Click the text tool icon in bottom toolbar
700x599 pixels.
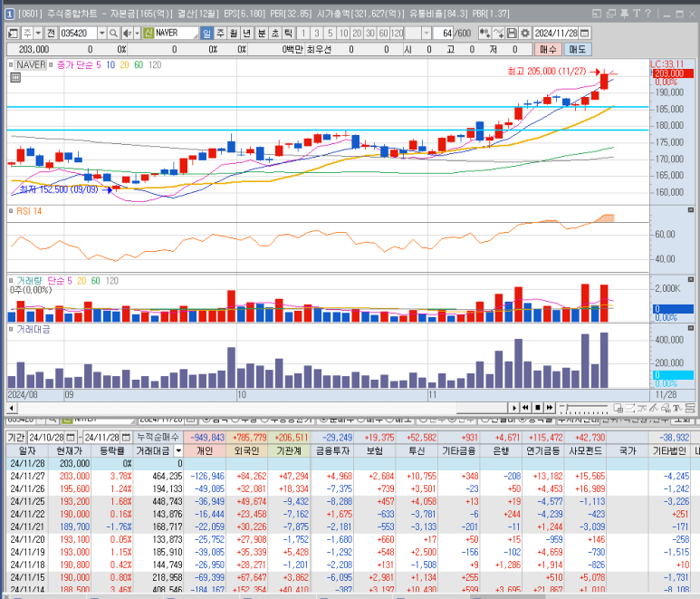[677, 408]
